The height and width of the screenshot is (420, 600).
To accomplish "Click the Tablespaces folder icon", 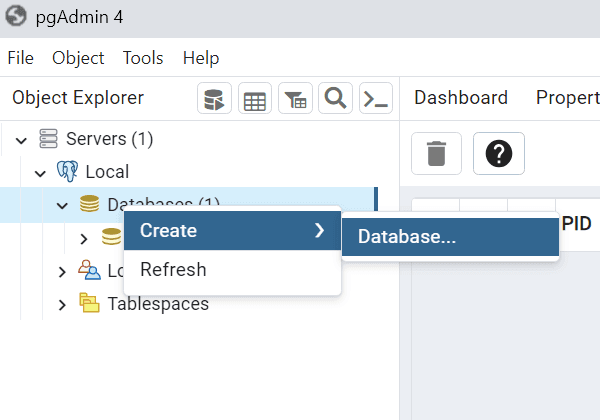I will [89, 304].
